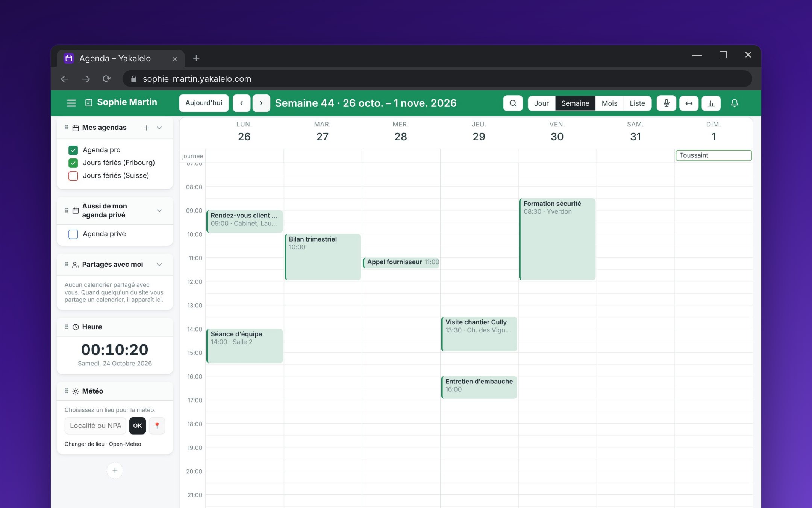Viewport: 812px width, 508px height.
Task: Open the Séance d'équipe event
Action: pyautogui.click(x=244, y=345)
